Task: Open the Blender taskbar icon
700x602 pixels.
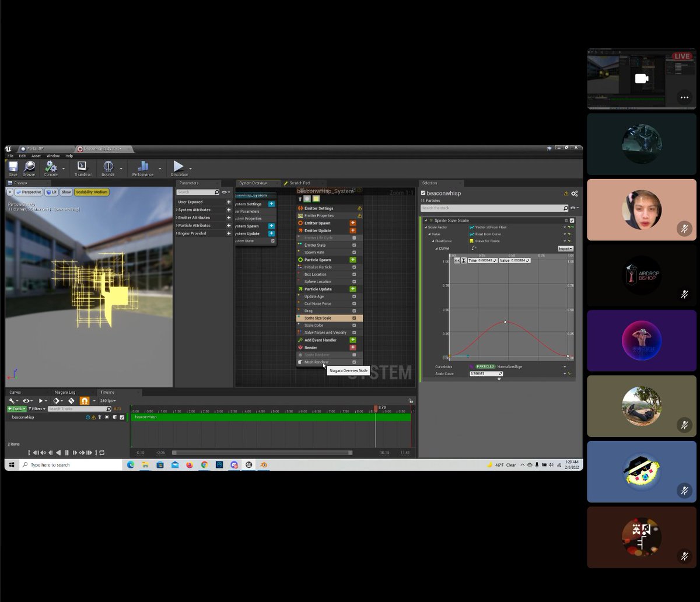Action: pyautogui.click(x=264, y=465)
